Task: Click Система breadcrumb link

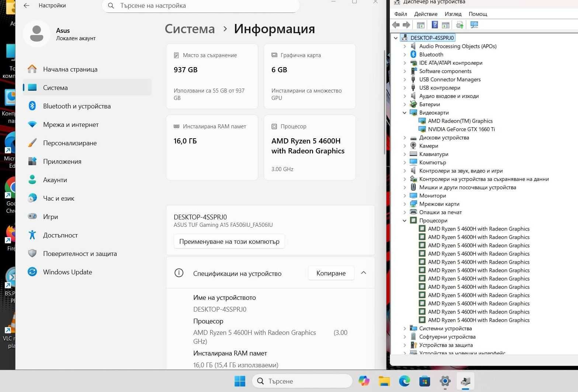Action: 190,29
